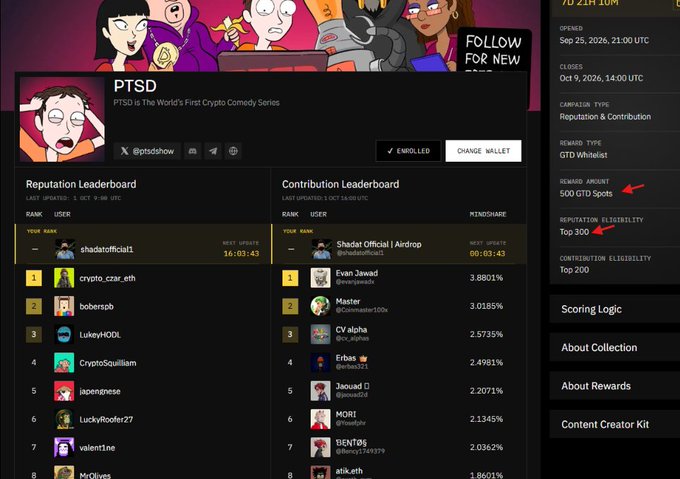
Task: Click the valent1ne username
Action: coord(97,447)
